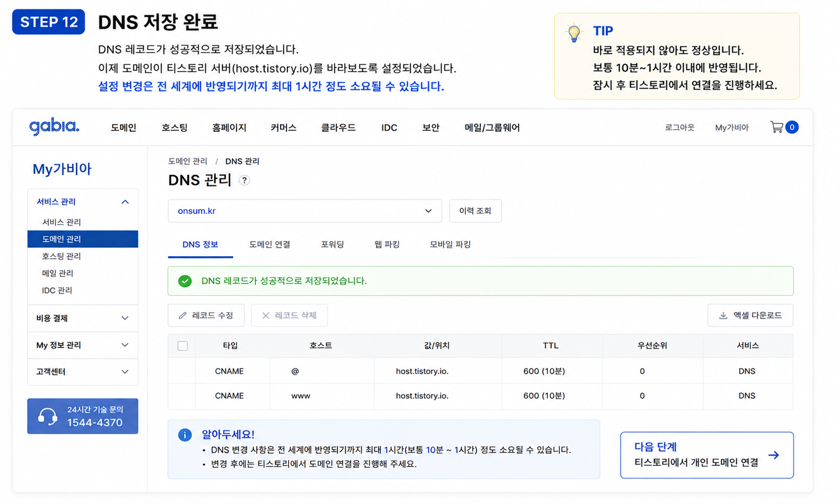Click host.tistory.io. value in the @ row
The width and height of the screenshot is (840, 504).
422,371
